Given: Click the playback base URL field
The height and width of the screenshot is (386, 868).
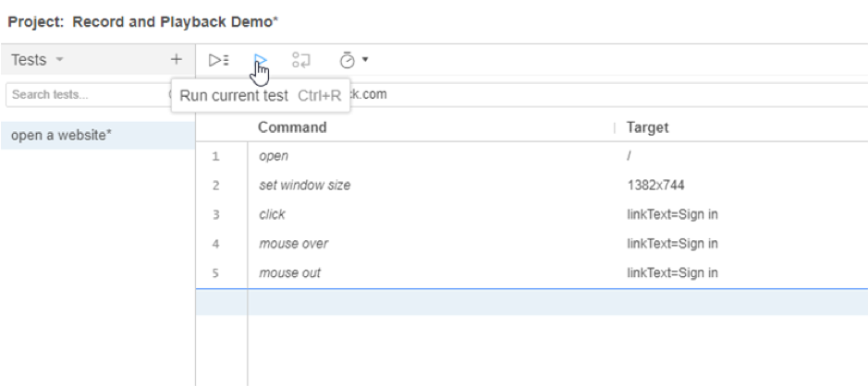Looking at the screenshot, I should coord(555,94).
